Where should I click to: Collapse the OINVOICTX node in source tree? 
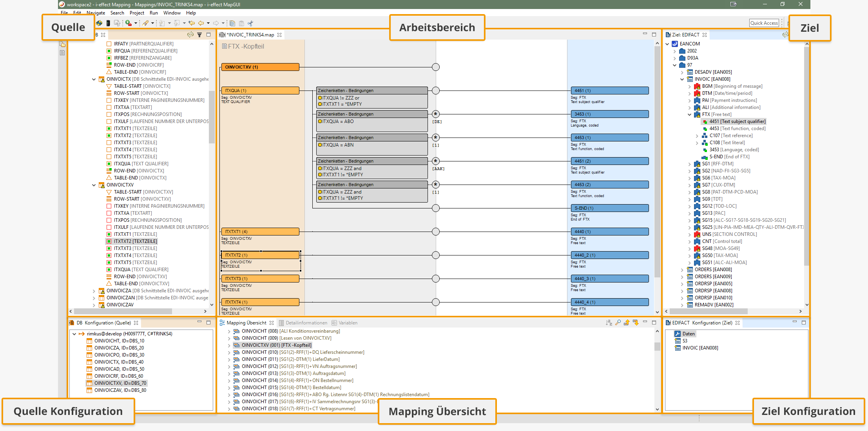[x=94, y=79]
